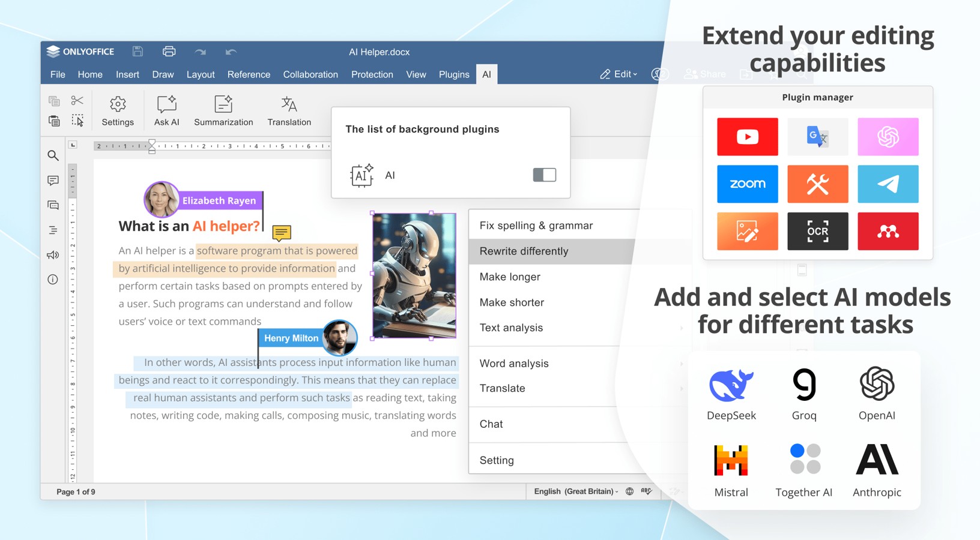This screenshot has height=540, width=980.
Task: Click the megaphone feedback icon in the sidebar
Action: coord(53,255)
